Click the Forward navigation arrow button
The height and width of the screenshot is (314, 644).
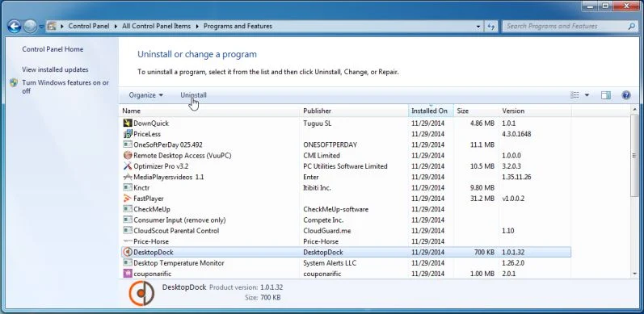point(30,27)
